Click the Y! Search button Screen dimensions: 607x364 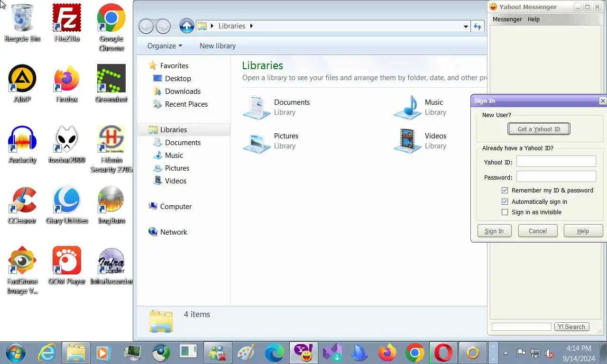coord(571,327)
